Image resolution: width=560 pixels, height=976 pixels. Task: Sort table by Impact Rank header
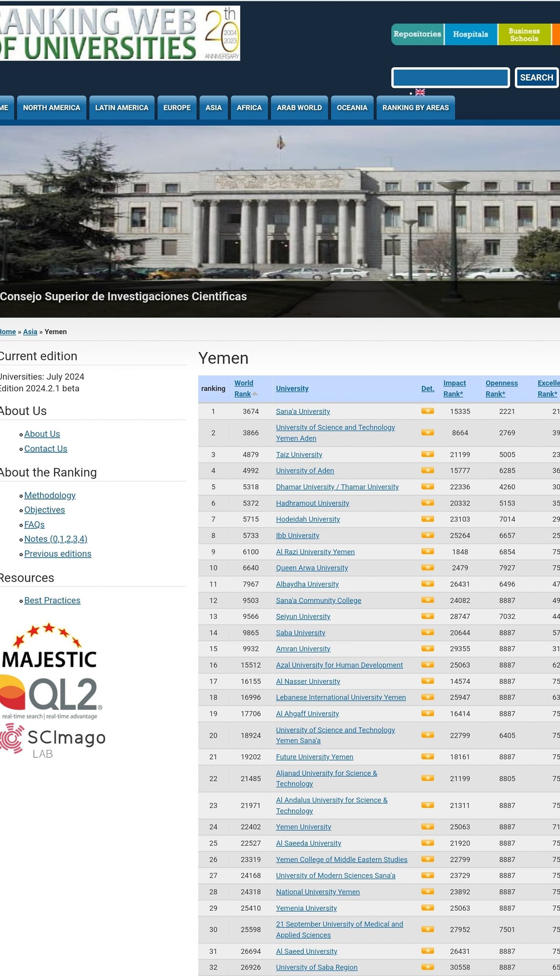tap(454, 388)
